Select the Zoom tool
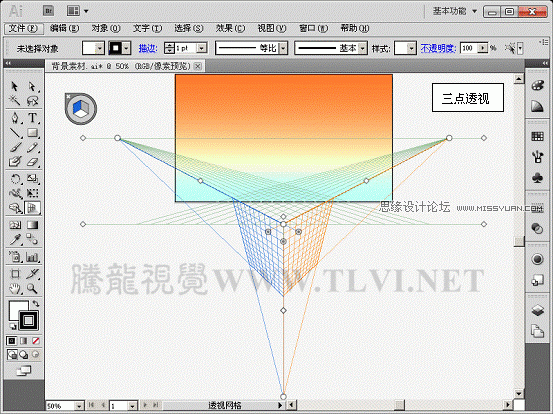553x414 pixels. click(32, 289)
